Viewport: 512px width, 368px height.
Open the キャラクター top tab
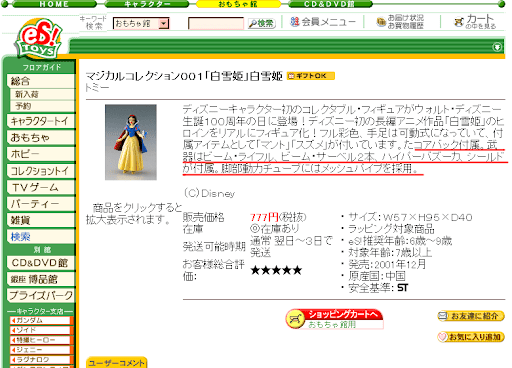click(147, 4)
